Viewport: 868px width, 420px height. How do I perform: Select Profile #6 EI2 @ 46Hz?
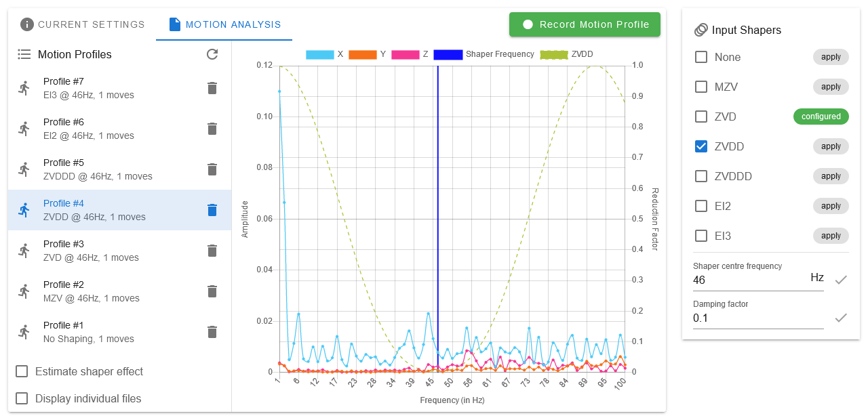(x=120, y=129)
